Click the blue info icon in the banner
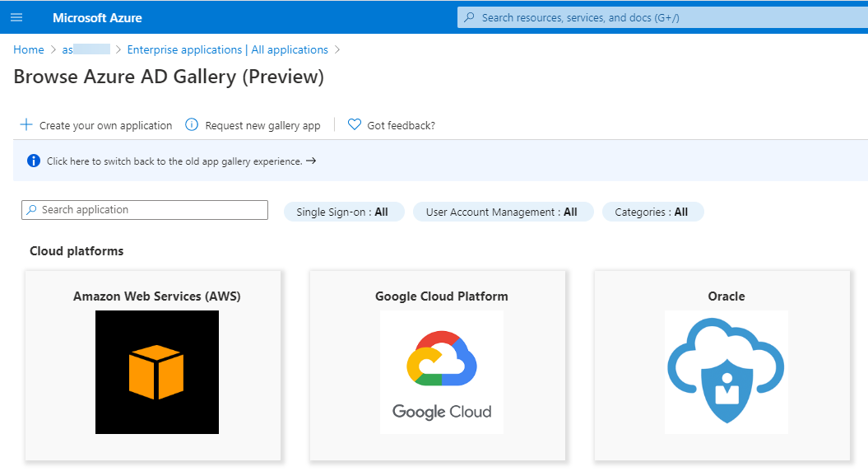Screen dimensions: 868x476 pos(34,161)
